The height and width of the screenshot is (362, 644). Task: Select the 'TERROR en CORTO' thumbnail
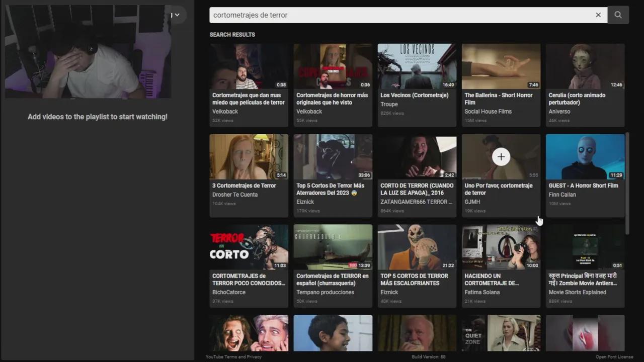[249, 247]
